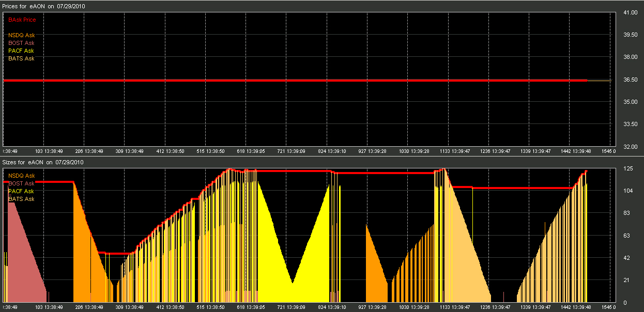The height and width of the screenshot is (312, 644).
Task: Select BATS Ask in the prices legend
Action: [x=21, y=58]
